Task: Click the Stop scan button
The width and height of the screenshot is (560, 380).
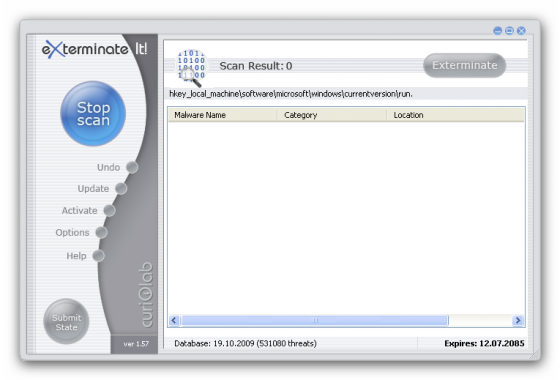Action: pyautogui.click(x=93, y=113)
